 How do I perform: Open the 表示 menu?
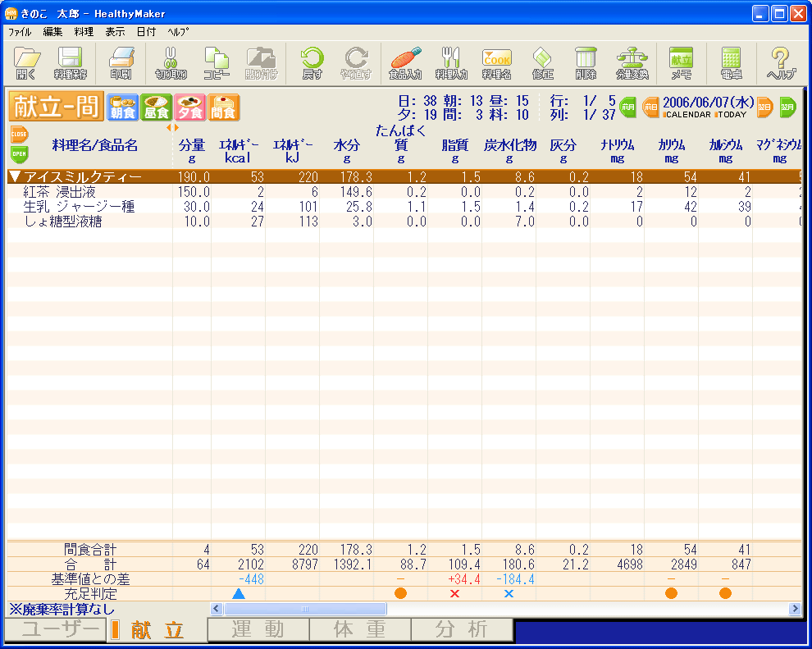click(115, 32)
